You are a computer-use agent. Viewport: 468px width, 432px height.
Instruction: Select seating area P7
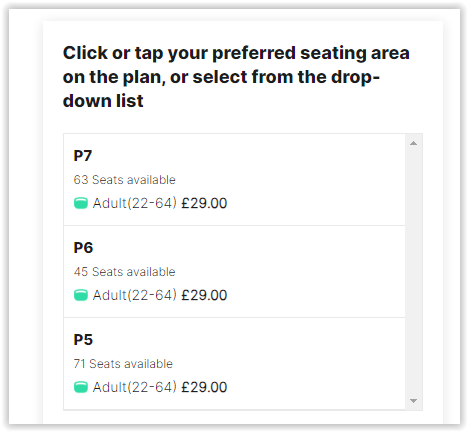234,180
